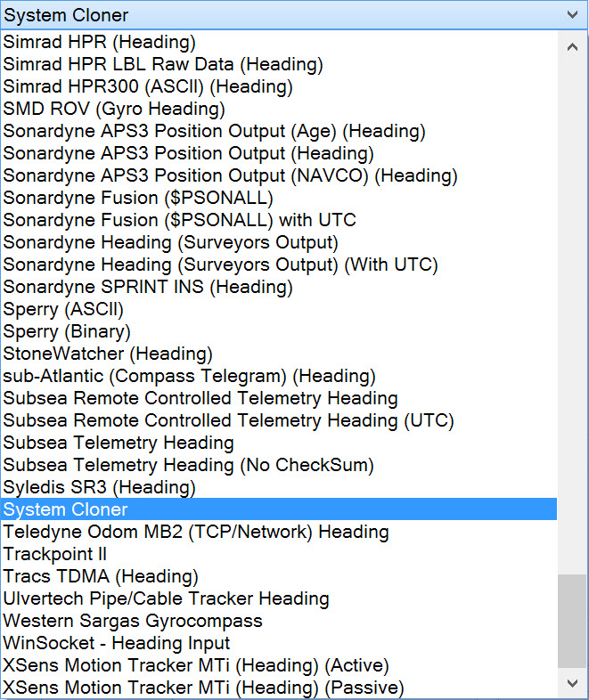Select Sonardyne Fusion ($PSONALL) with UTC

[179, 220]
